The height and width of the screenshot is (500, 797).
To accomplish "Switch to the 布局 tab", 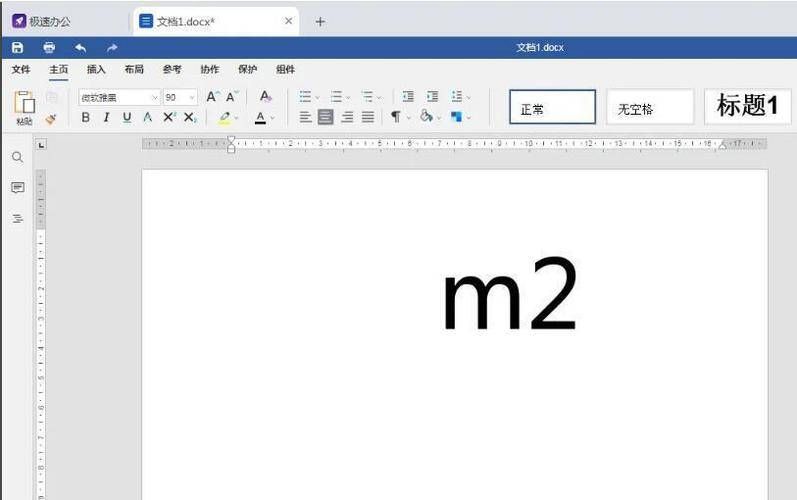I will pyautogui.click(x=134, y=70).
